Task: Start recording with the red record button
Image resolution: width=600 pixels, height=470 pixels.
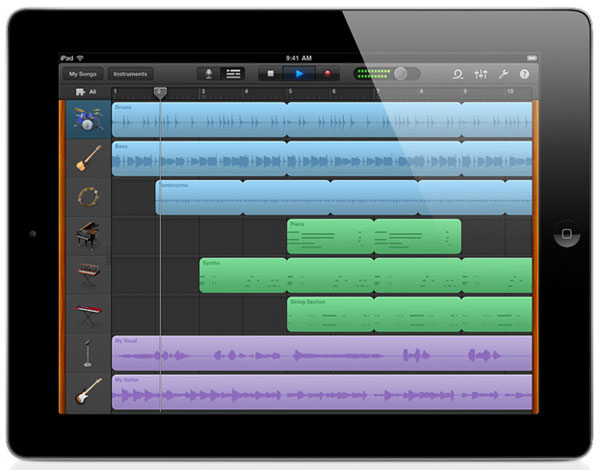Action: (328, 73)
